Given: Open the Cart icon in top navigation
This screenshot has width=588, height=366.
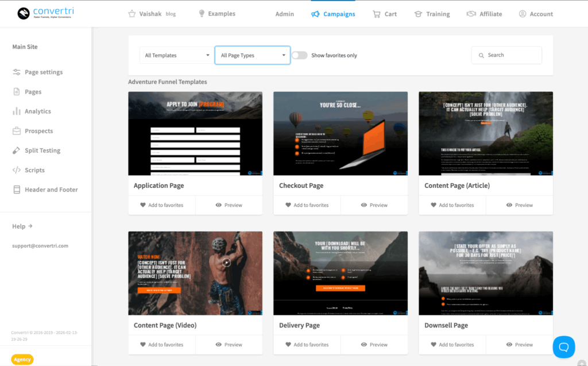Looking at the screenshot, I should point(377,14).
